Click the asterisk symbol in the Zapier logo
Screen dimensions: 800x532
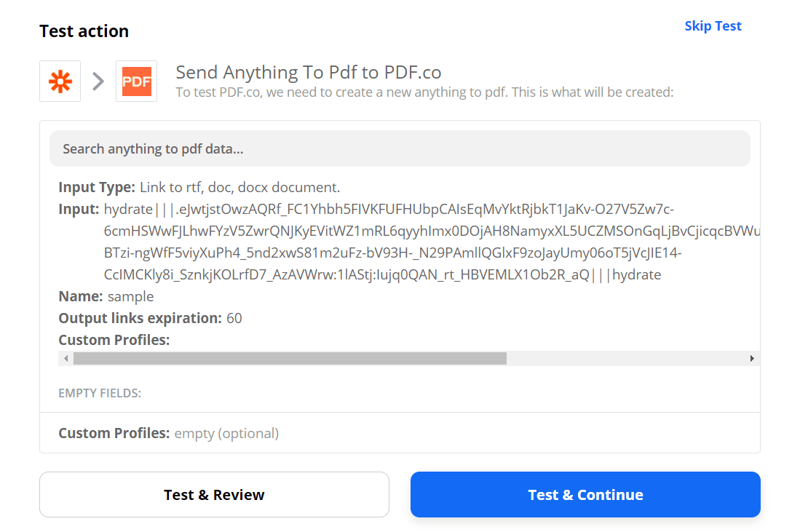60,81
